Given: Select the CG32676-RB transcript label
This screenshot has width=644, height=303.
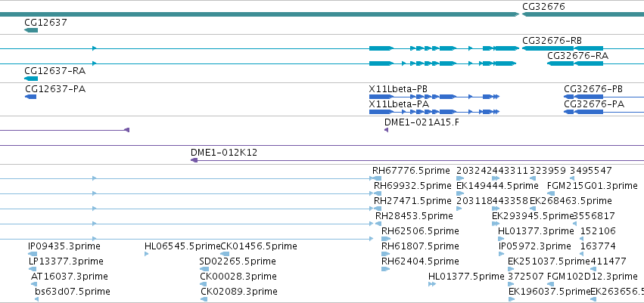Looking at the screenshot, I should [x=552, y=41].
